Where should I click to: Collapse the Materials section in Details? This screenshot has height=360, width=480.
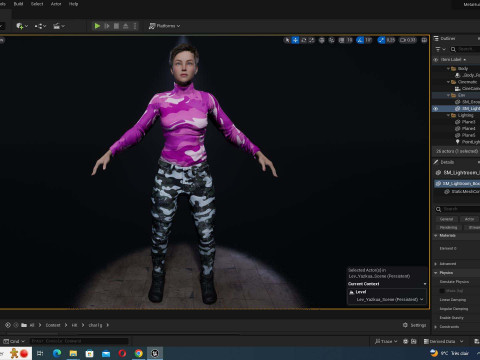pos(436,236)
